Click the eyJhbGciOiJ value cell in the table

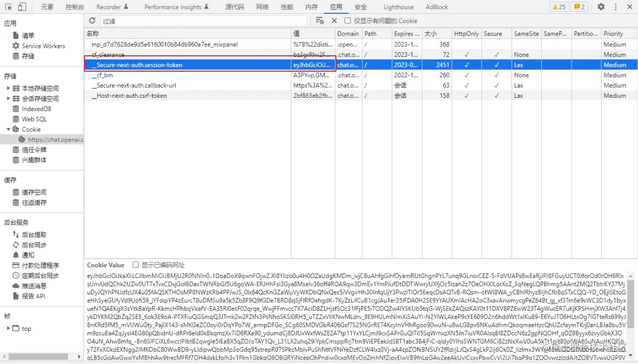(x=313, y=65)
